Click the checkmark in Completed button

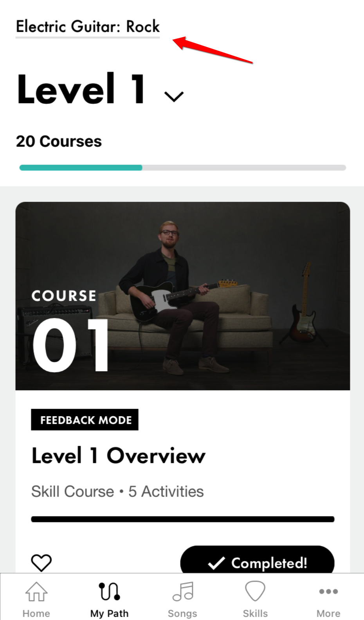click(x=216, y=563)
